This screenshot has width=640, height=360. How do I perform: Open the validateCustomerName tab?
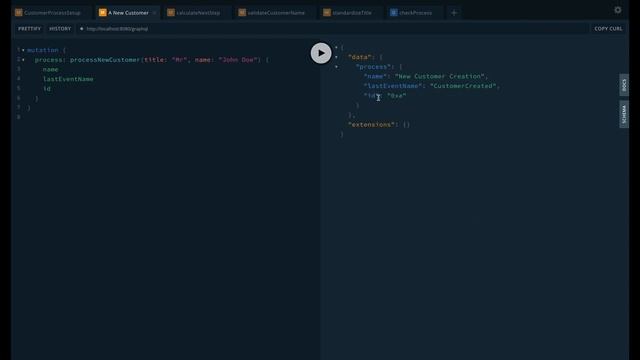[276, 13]
